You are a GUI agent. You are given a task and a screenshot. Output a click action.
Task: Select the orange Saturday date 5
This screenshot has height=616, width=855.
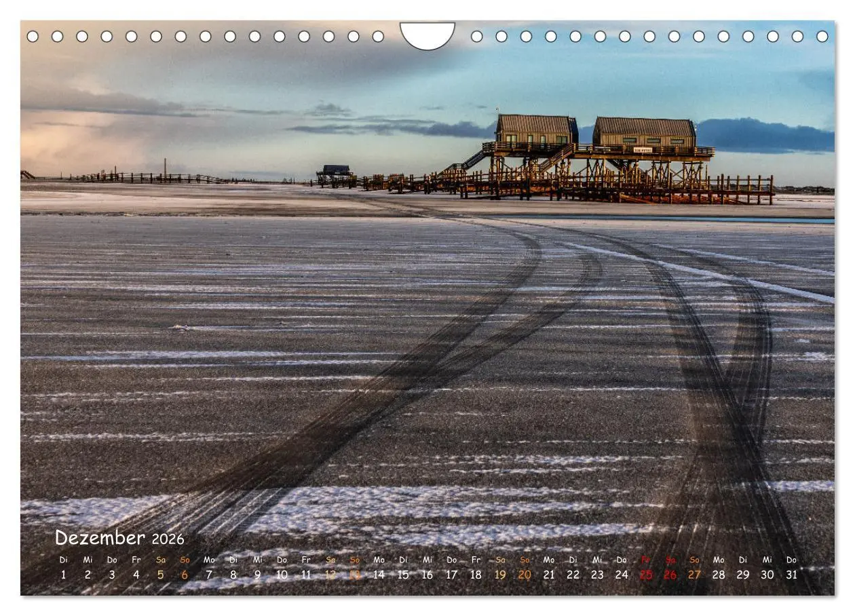(x=161, y=575)
